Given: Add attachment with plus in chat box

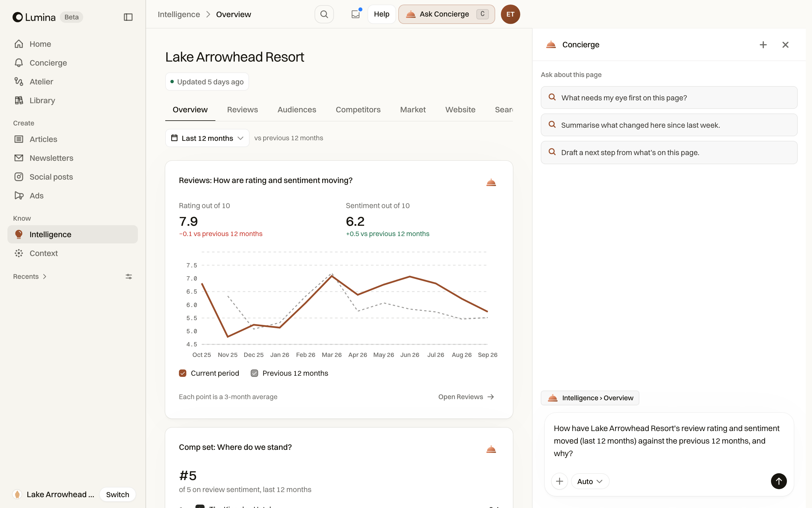Looking at the screenshot, I should click(560, 481).
